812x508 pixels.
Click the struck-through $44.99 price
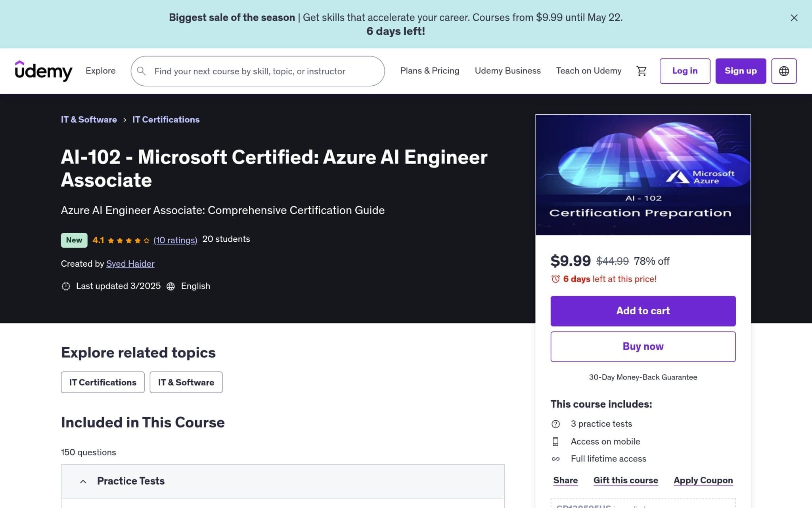(x=613, y=261)
